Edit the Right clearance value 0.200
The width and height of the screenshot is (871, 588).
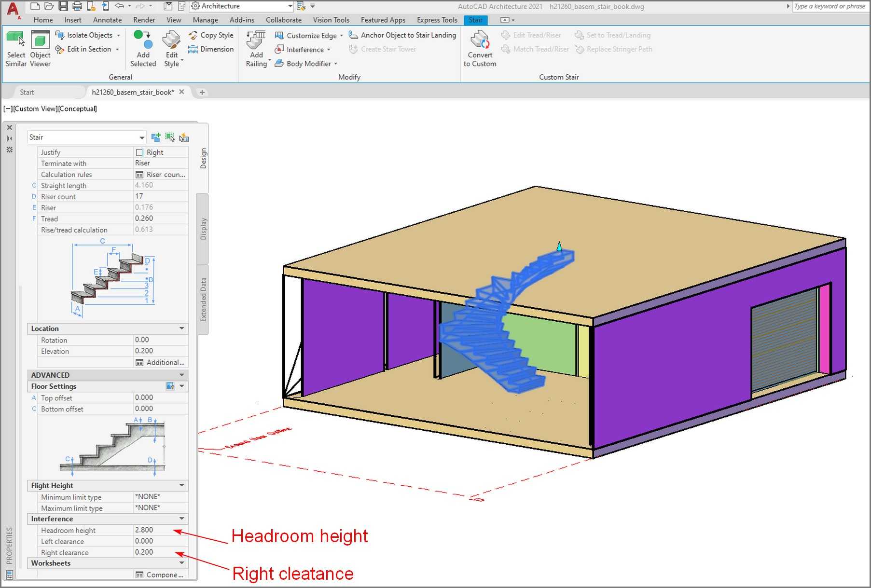pos(161,552)
